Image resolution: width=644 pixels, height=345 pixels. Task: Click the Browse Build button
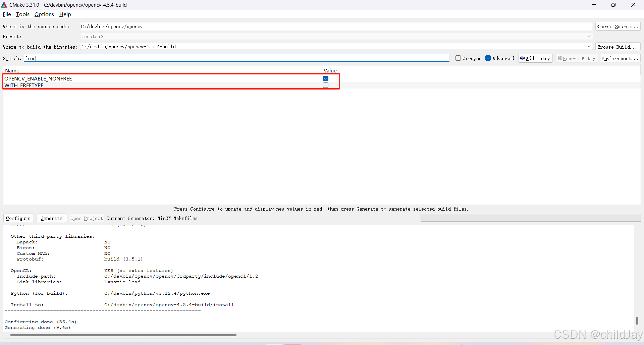pyautogui.click(x=618, y=47)
